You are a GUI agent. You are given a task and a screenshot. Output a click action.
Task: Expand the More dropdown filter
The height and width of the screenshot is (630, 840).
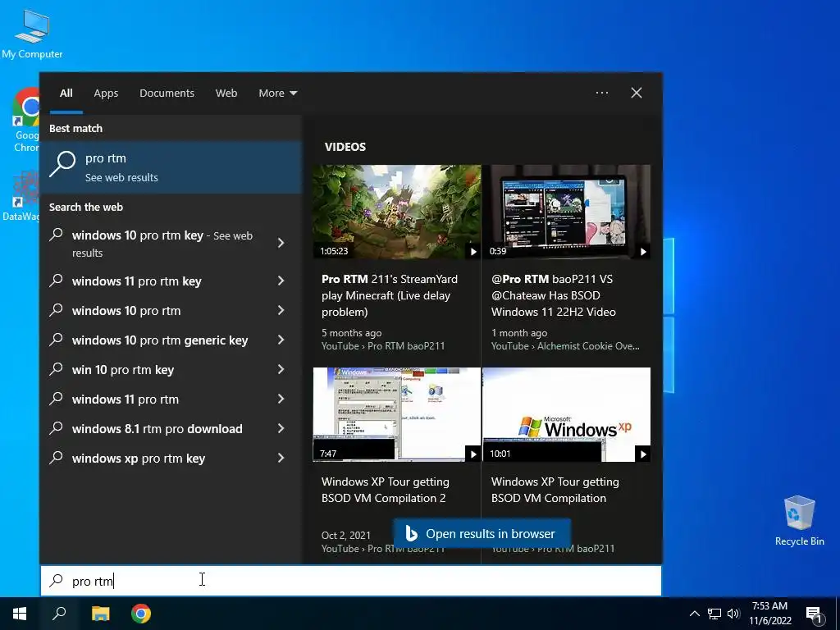click(277, 93)
